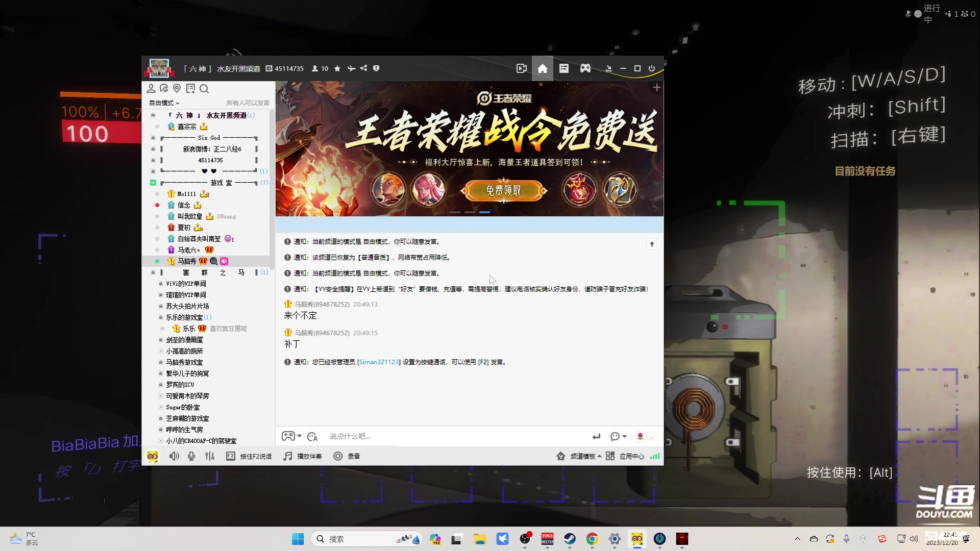Screen dimensions: 980x551
Task: Open Windows Start menu
Action: tap(298, 539)
